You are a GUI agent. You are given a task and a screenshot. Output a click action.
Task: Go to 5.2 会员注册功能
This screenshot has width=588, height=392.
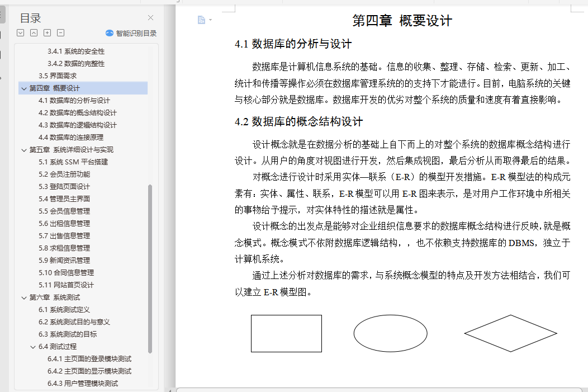(x=64, y=174)
